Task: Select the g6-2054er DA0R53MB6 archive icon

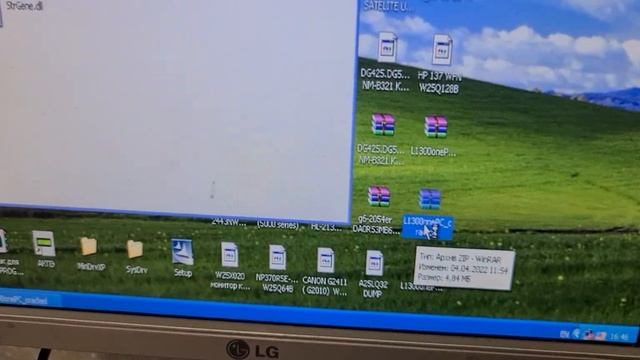Action: (379, 197)
